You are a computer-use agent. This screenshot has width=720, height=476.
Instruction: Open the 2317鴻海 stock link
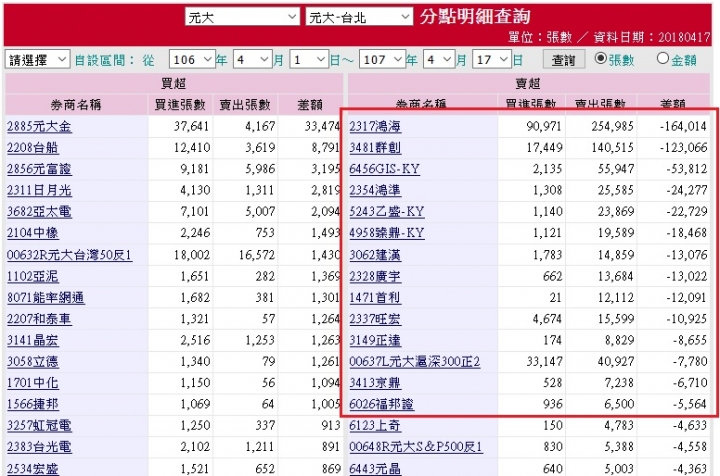[x=375, y=126]
